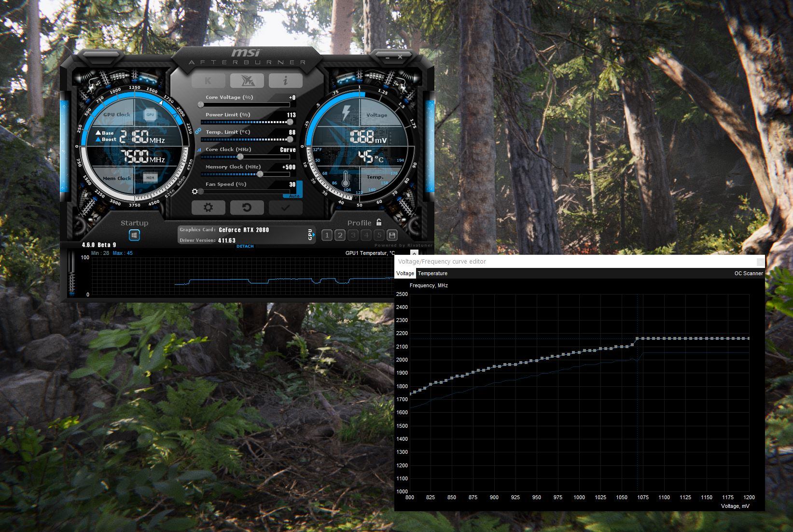Select profile slot 4
793x532 pixels.
(366, 235)
